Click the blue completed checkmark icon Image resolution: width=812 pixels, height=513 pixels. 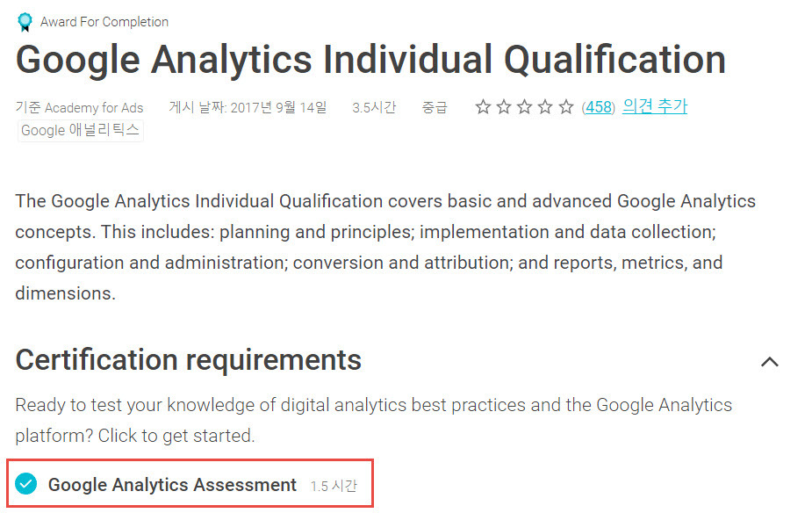25,484
